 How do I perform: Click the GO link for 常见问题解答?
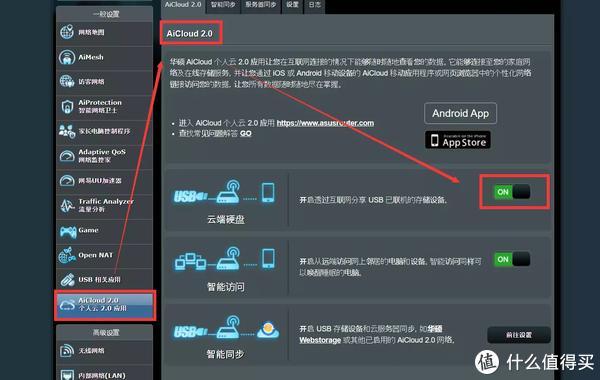click(x=246, y=134)
